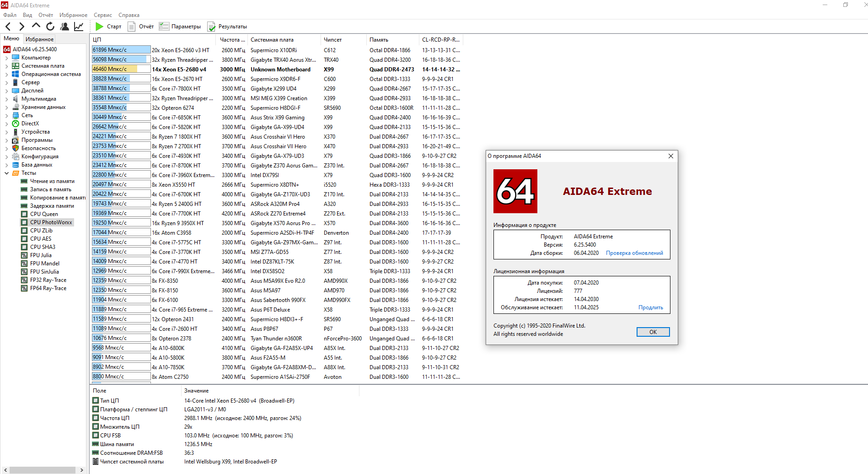Switch to the Избранное tab in the sidebar
The height and width of the screenshot is (474, 868).
pos(39,39)
